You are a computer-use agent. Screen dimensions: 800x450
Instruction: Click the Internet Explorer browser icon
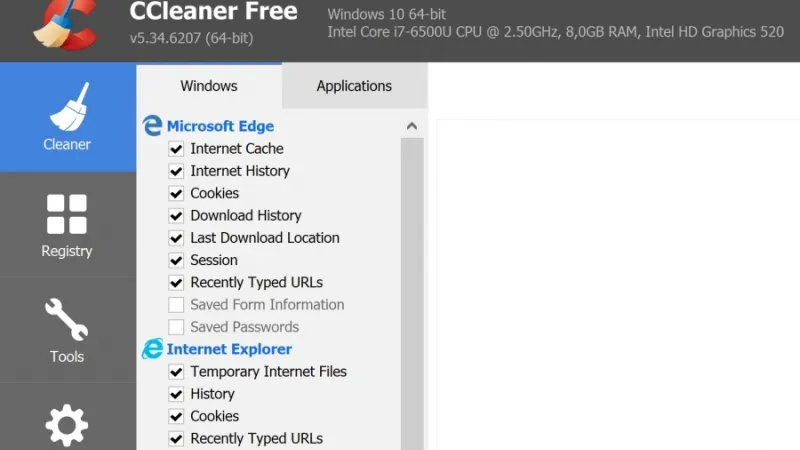(152, 349)
